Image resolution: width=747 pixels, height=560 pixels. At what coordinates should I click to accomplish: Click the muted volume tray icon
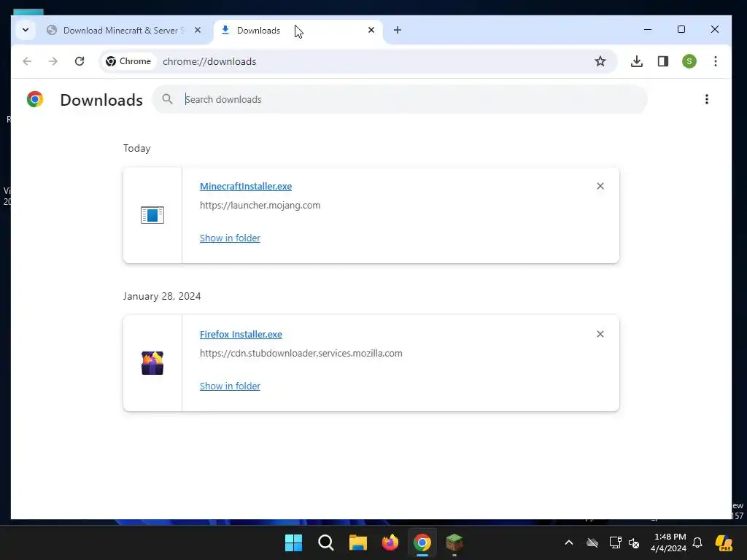[634, 542]
